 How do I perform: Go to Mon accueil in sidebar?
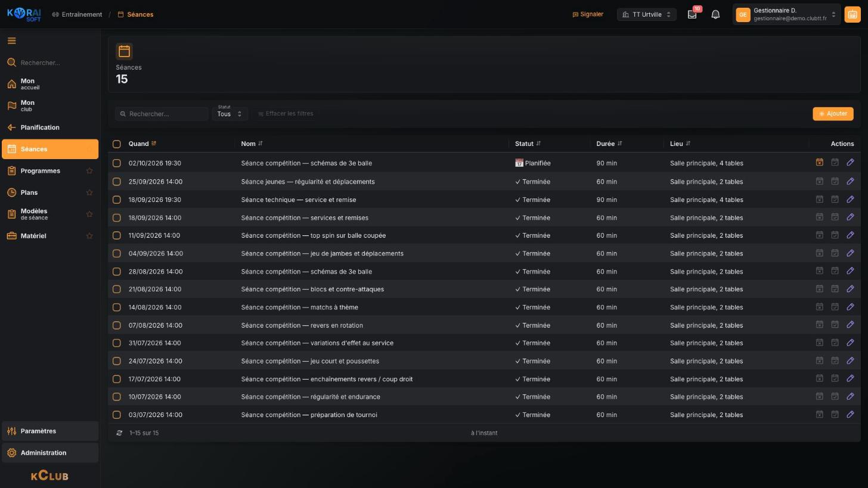coord(50,84)
